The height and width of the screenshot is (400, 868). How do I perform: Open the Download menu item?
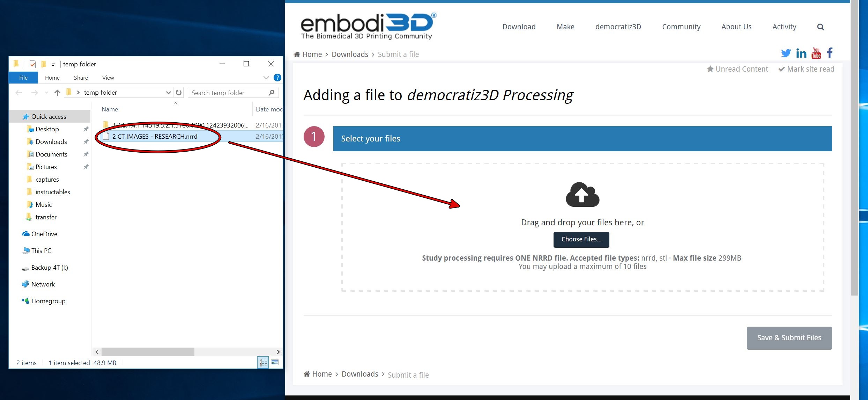pos(519,27)
